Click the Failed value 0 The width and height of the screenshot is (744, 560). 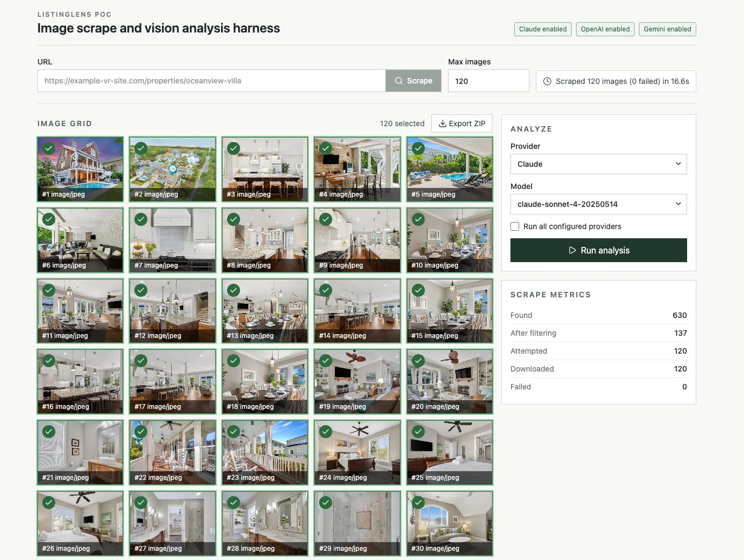click(684, 387)
